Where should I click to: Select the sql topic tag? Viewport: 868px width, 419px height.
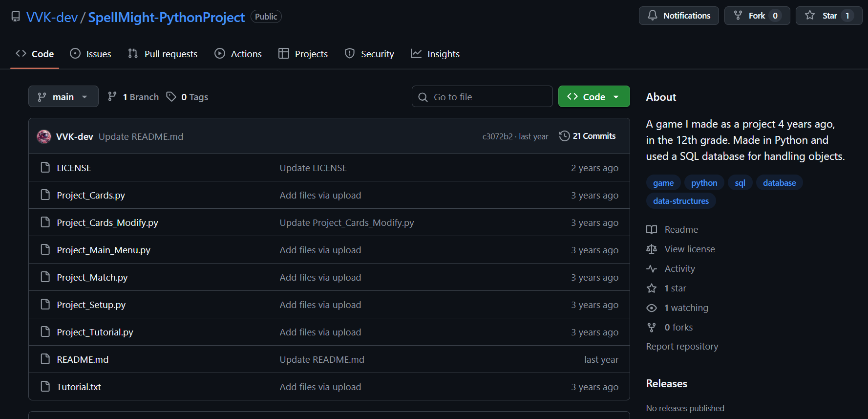(740, 183)
